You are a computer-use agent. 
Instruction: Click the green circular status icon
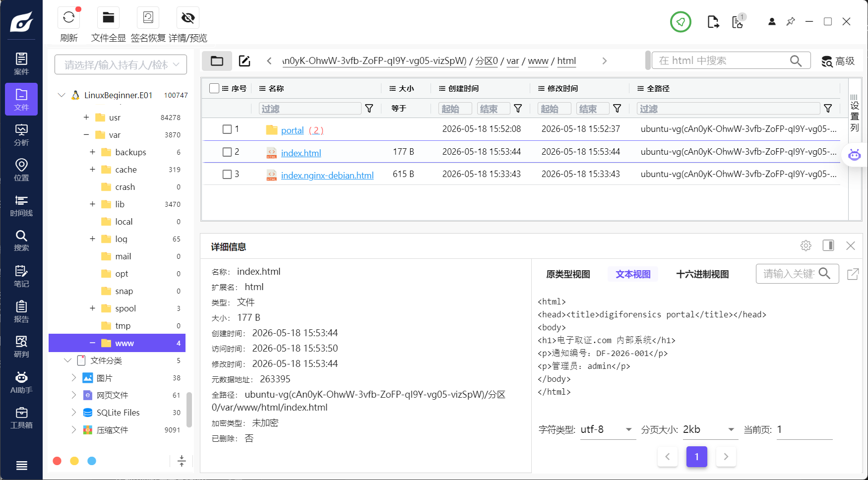(681, 22)
